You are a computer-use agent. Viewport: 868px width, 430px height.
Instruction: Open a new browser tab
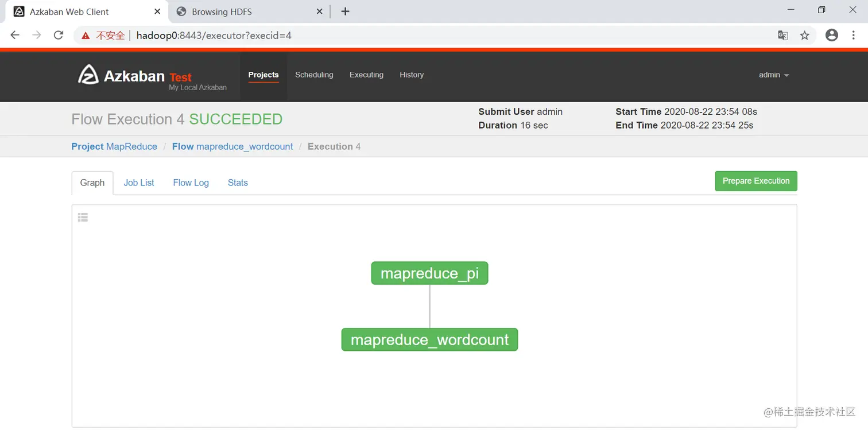tap(345, 11)
